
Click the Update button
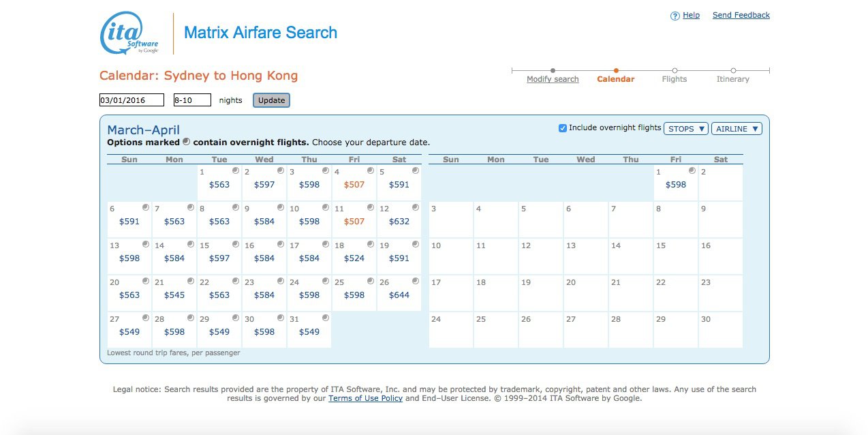[271, 100]
